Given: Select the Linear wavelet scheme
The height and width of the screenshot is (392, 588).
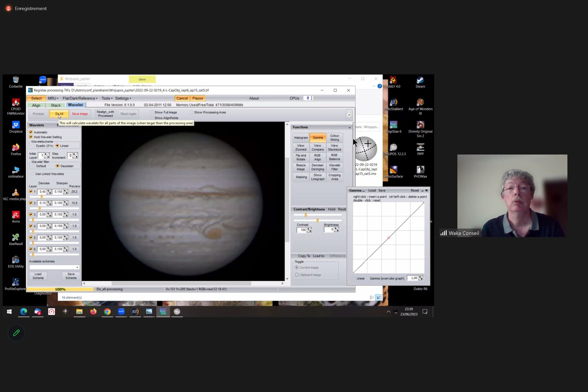Looking at the screenshot, I should pos(57,146).
